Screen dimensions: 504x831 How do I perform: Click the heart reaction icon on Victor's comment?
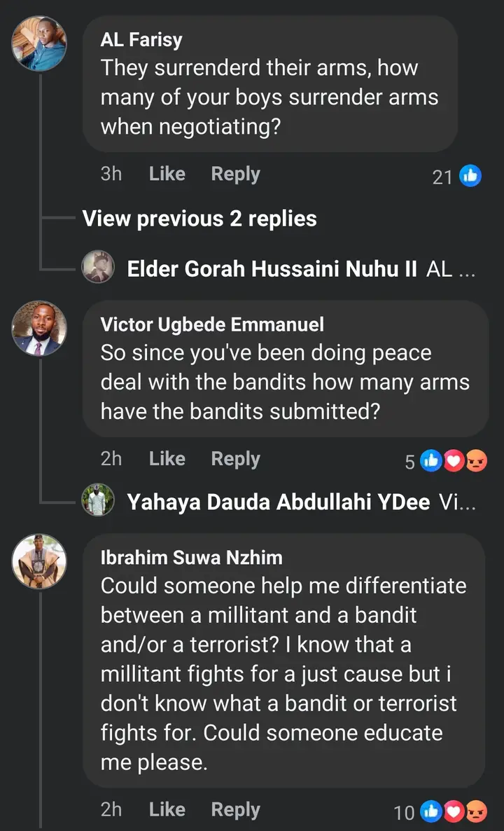[x=454, y=461]
